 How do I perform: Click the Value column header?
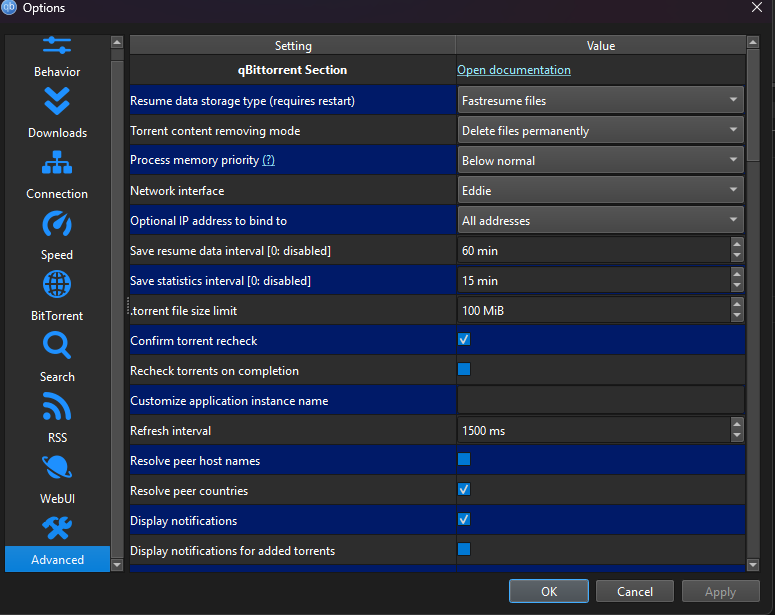(601, 45)
